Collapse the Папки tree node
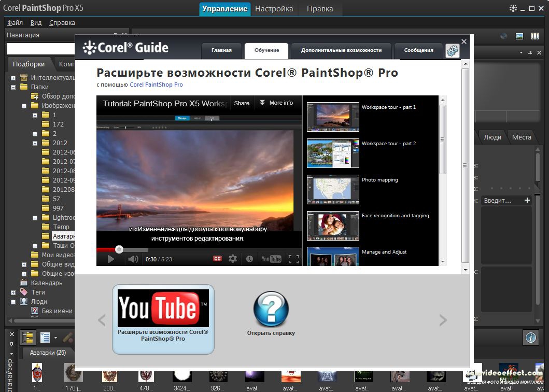Viewport: 549px width, 392px height. click(x=13, y=87)
